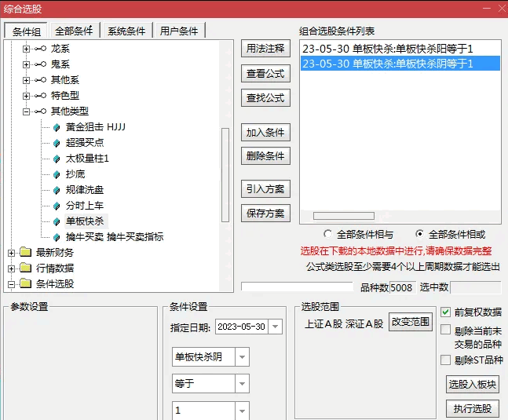Select the 全部条件相或 radio option

[x=419, y=234]
